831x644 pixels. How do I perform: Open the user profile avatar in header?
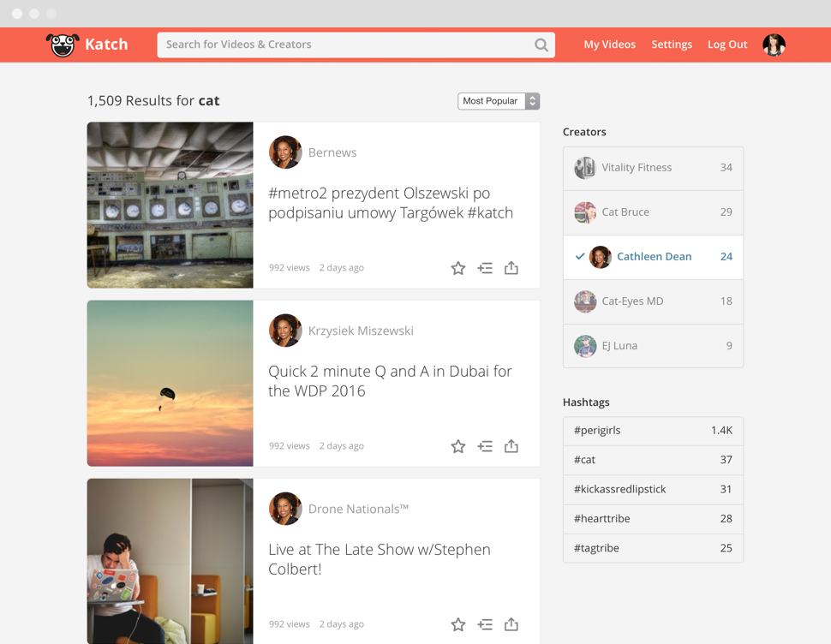[x=774, y=45]
